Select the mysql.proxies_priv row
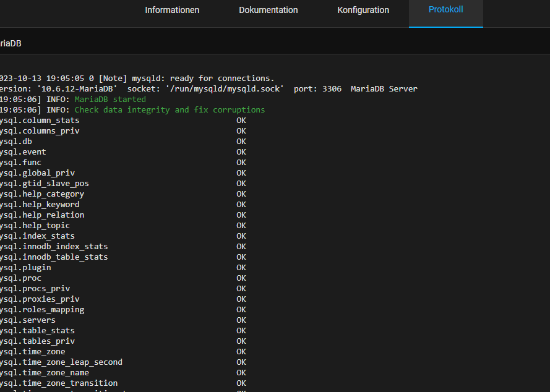550x392 pixels. (123, 299)
